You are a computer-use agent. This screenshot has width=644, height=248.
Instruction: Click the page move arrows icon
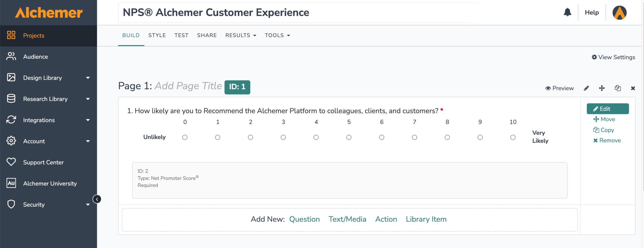[602, 88]
